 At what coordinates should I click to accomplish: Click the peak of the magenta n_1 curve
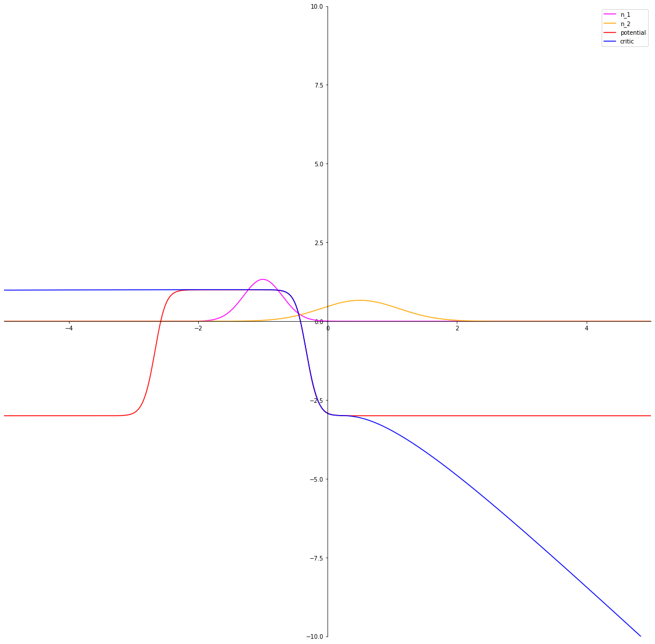(x=263, y=279)
